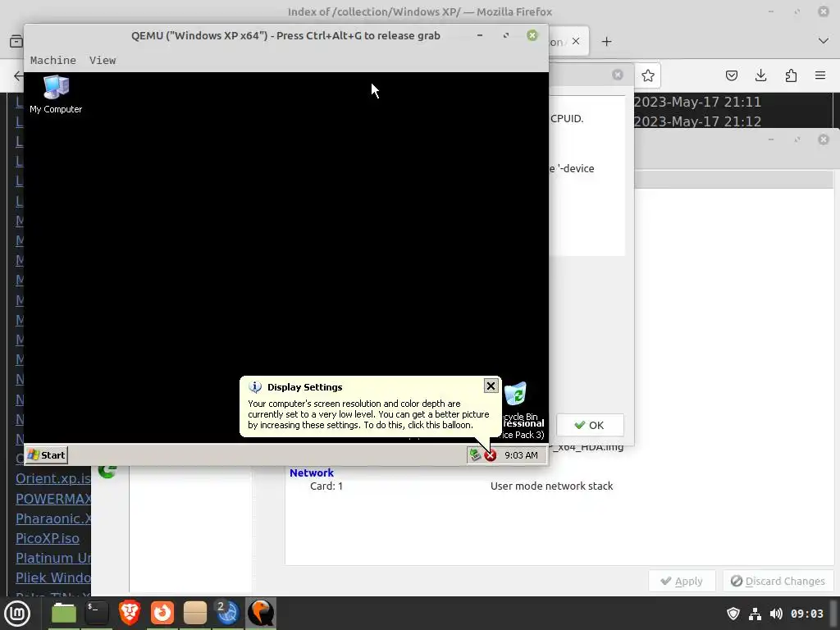Open the View menu in QEMU

[x=103, y=60]
